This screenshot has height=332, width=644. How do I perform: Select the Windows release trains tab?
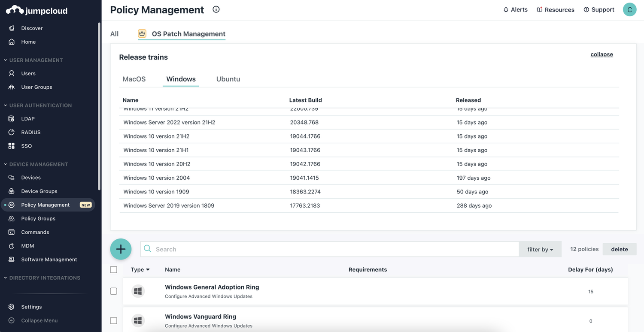click(181, 79)
